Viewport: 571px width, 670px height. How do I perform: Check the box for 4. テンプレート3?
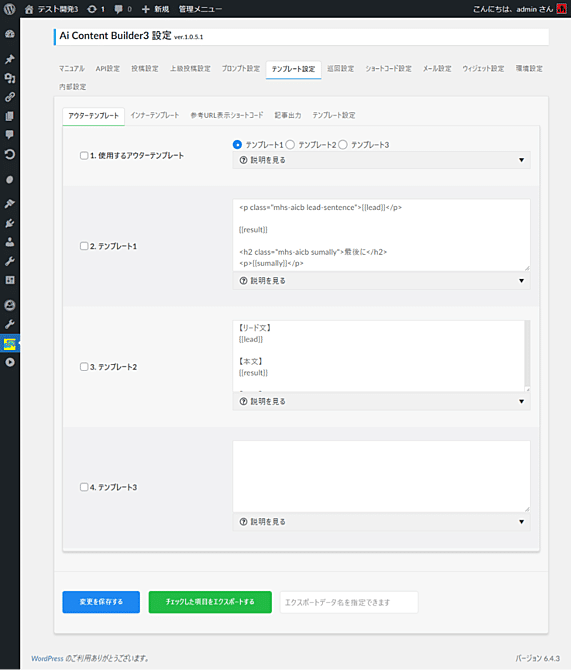[84, 487]
